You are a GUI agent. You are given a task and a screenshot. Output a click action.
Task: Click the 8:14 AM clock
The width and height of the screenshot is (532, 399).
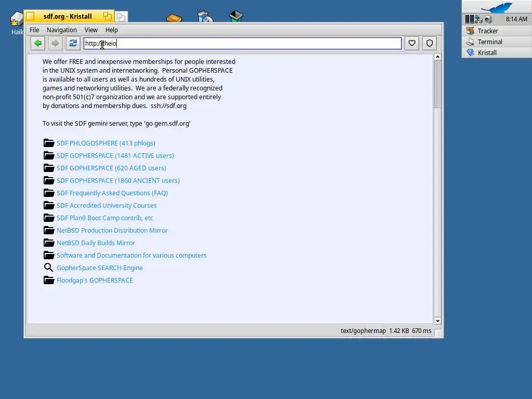click(x=516, y=19)
